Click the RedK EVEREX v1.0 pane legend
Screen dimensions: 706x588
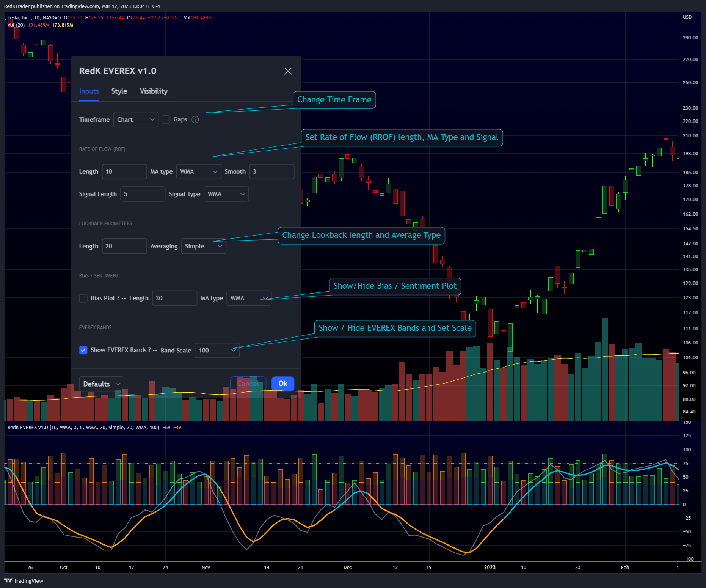(83, 428)
